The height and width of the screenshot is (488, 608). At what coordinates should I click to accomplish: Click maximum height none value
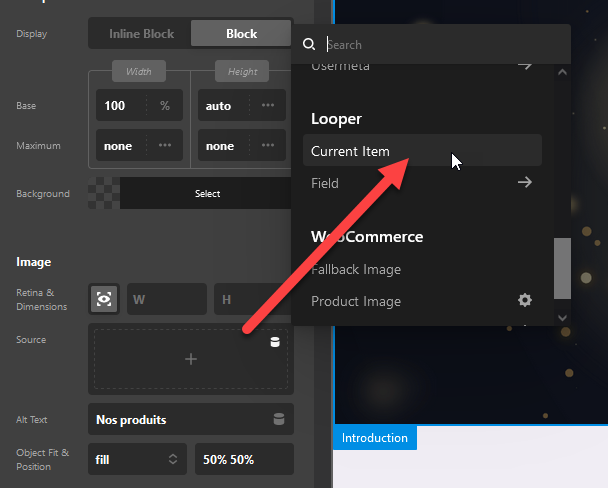tap(223, 146)
